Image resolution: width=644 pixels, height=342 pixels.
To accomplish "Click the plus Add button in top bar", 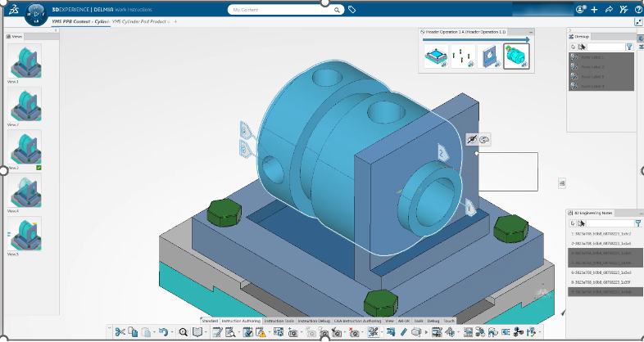I will (595, 10).
